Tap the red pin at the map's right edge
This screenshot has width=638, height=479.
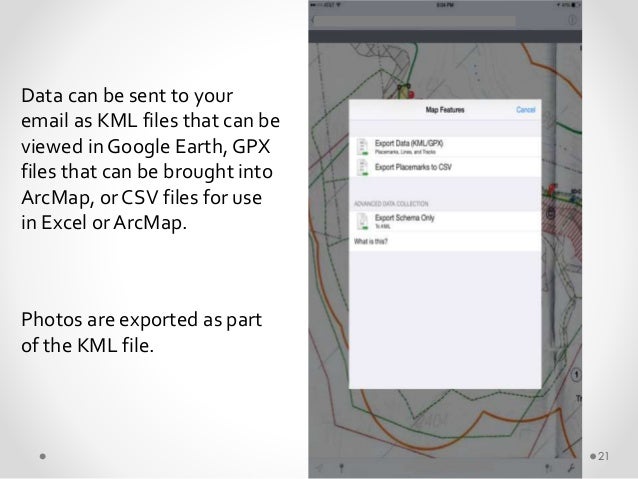(552, 188)
